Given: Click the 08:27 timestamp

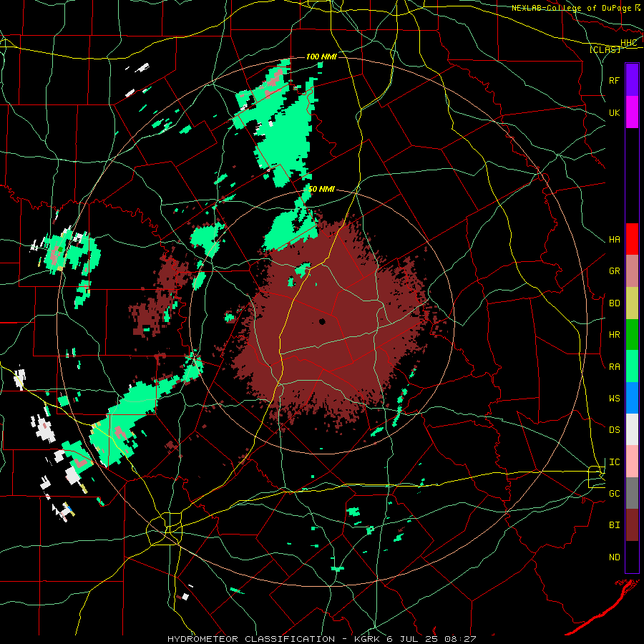Looking at the screenshot, I should coord(462,639).
